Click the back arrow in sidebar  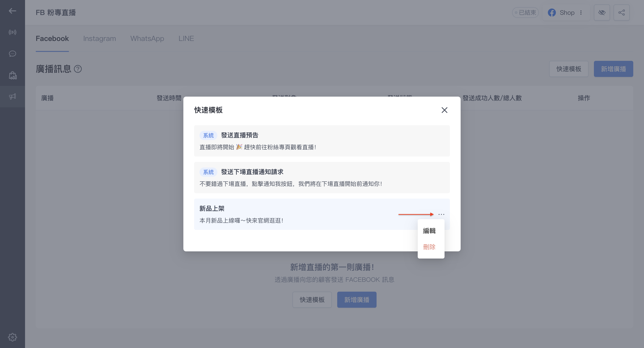(x=12, y=11)
